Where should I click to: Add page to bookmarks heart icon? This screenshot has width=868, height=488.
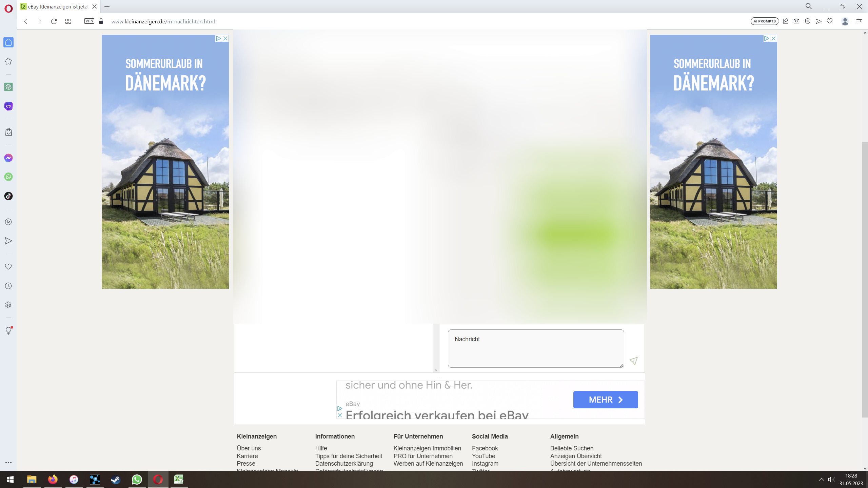tap(830, 21)
